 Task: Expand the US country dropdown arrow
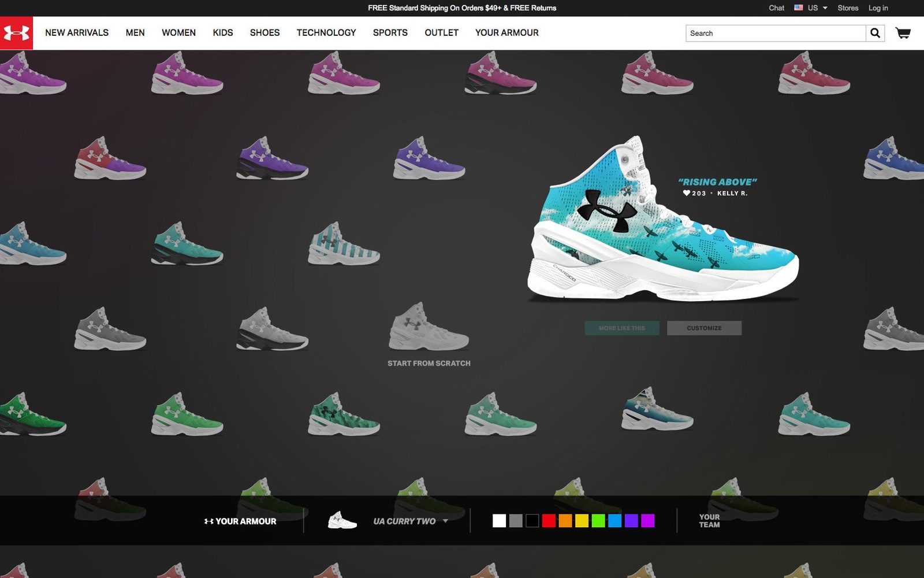click(825, 8)
